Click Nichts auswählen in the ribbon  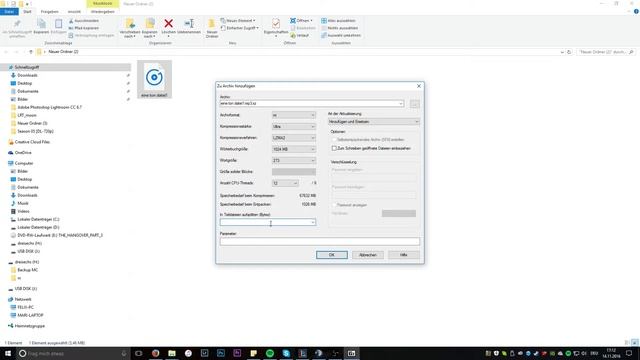(340, 28)
